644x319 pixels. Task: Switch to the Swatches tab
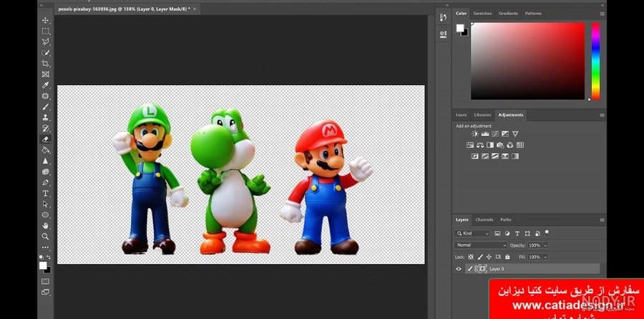(x=482, y=14)
